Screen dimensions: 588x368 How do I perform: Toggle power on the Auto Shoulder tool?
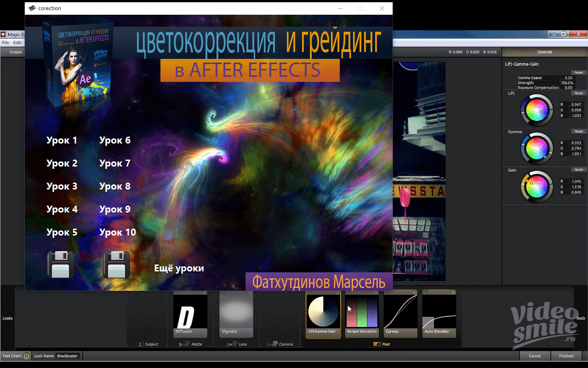coord(453,292)
